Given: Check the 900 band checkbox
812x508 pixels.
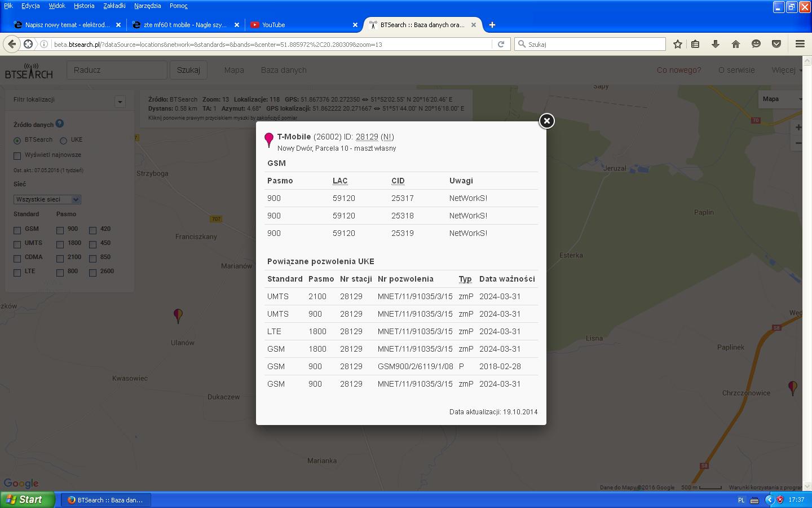Looking at the screenshot, I should point(60,230).
